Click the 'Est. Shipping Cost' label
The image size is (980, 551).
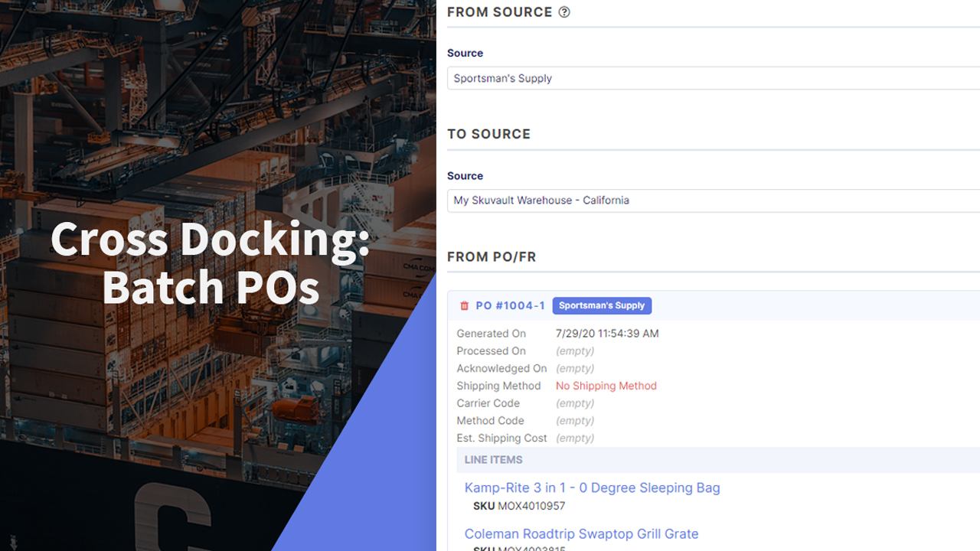[501, 439]
